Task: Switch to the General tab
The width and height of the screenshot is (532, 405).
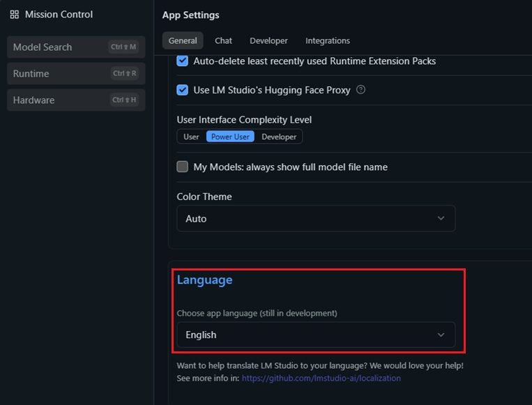Action: (183, 40)
